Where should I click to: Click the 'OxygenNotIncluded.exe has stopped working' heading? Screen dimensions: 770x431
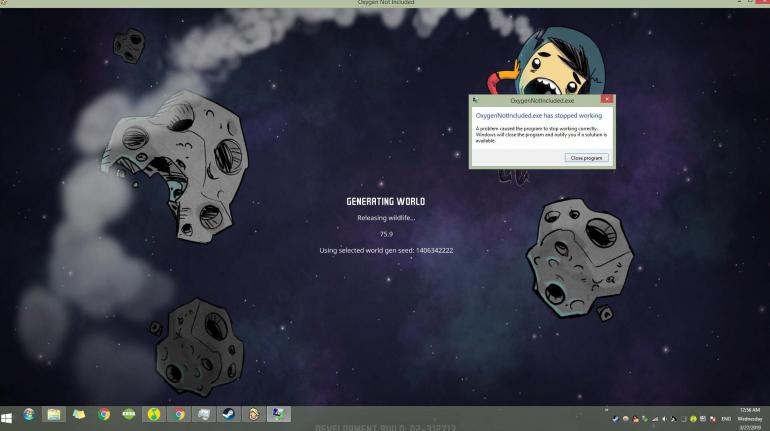pos(539,116)
